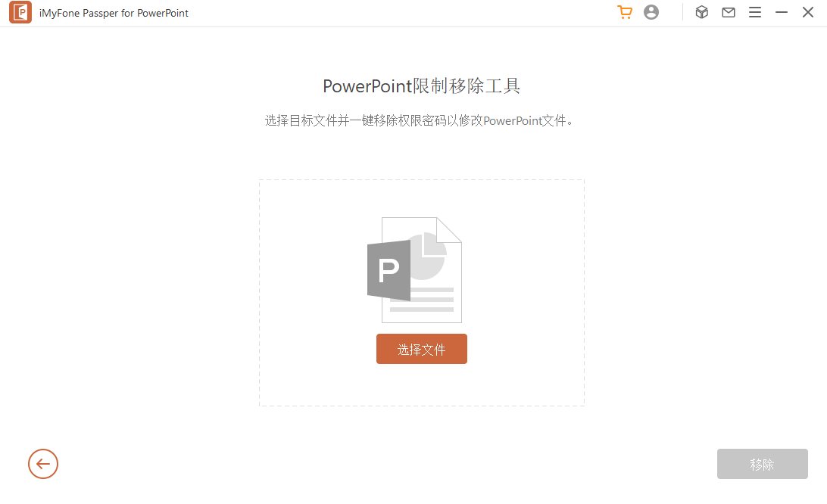The image size is (827, 504).
Task: Close the Passper window
Action: click(x=808, y=13)
